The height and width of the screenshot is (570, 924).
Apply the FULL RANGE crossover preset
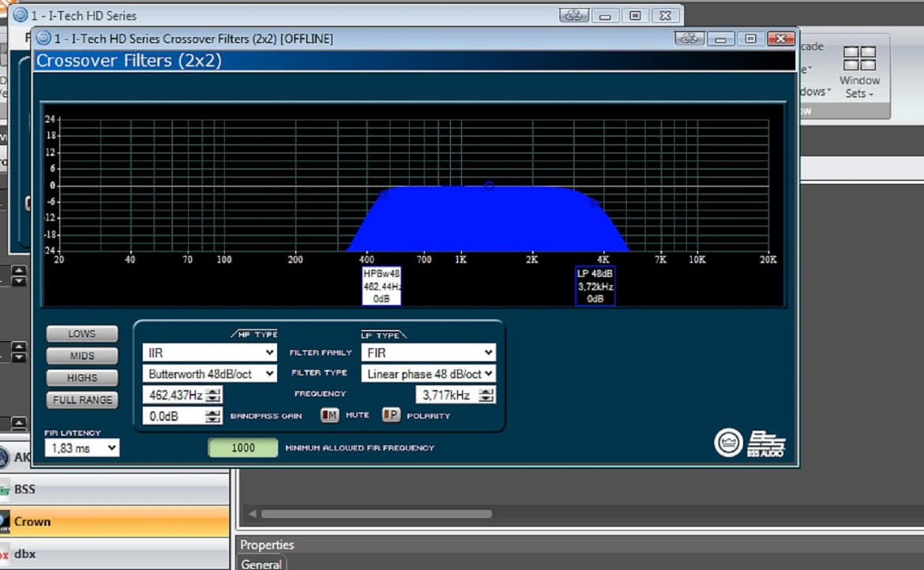[82, 399]
